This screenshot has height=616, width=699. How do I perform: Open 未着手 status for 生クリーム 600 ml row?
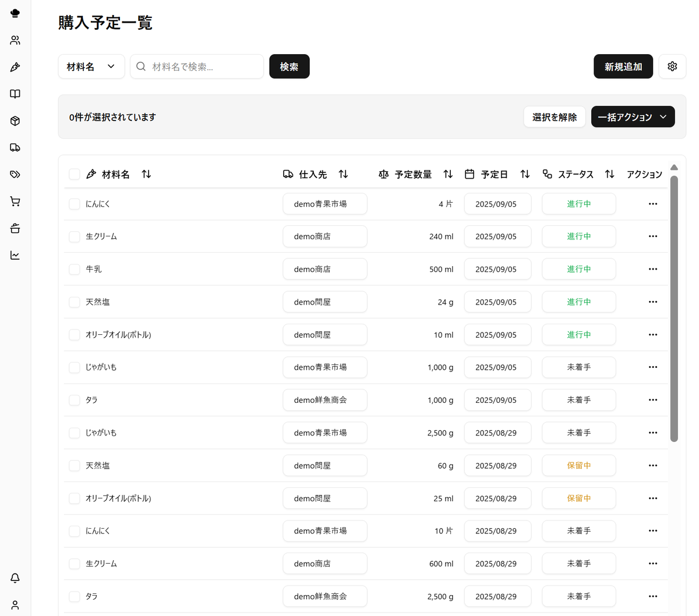tap(579, 564)
